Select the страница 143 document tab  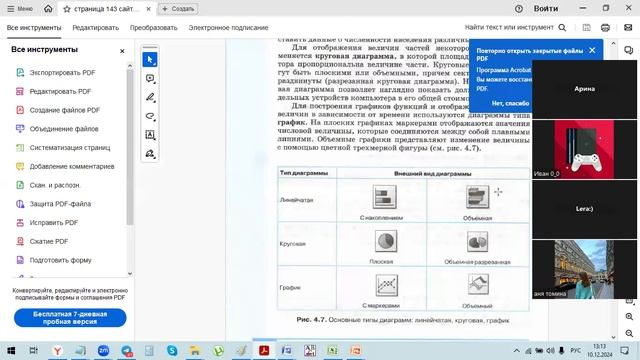(x=107, y=9)
